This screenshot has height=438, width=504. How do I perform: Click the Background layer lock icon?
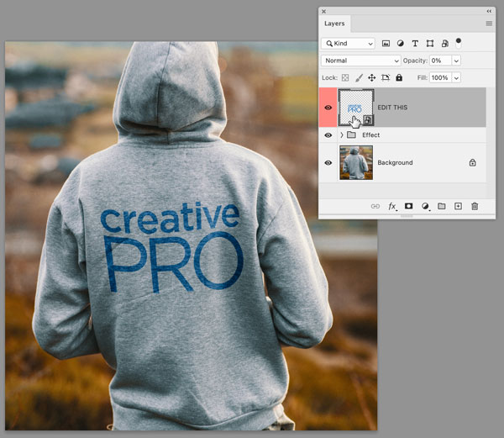point(472,162)
